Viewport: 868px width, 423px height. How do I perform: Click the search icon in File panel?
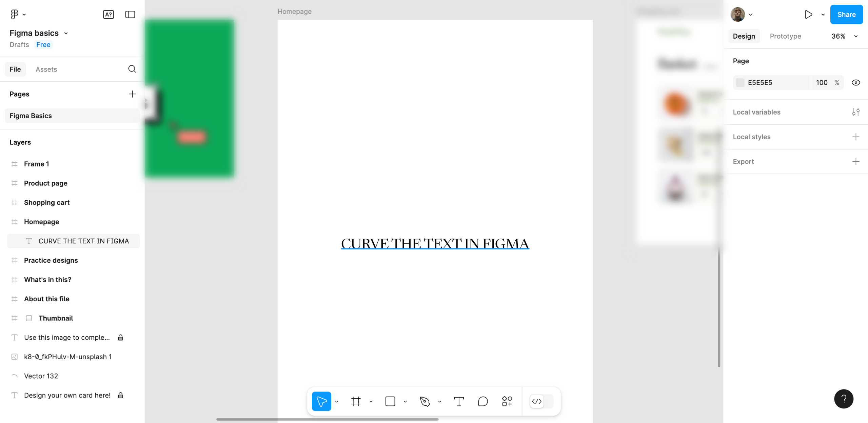[x=132, y=69]
